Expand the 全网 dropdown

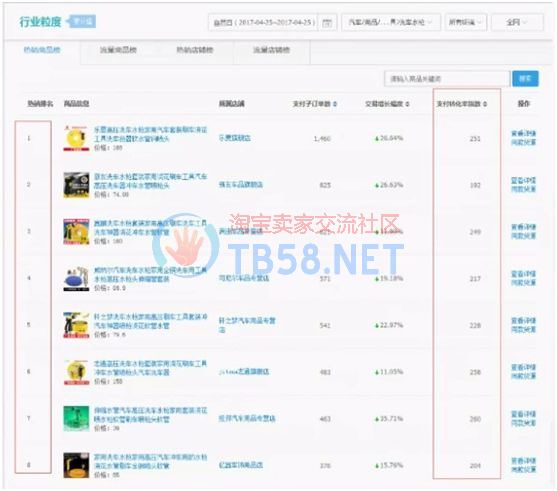517,22
